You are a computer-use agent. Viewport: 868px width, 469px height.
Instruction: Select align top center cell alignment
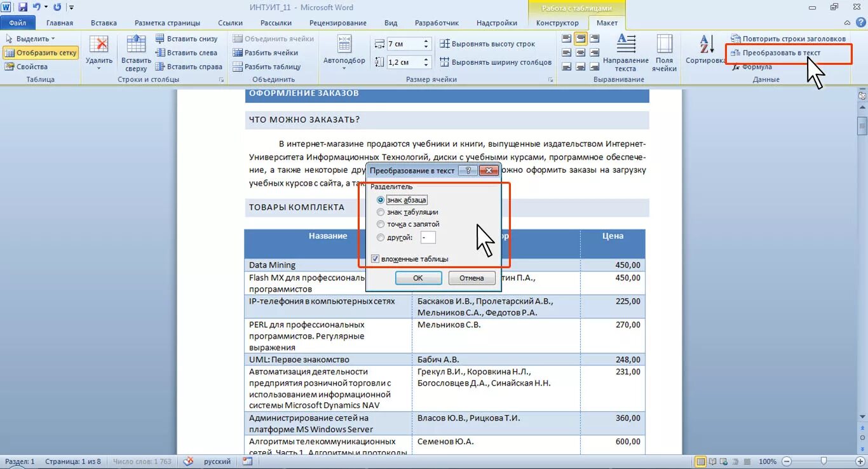click(x=580, y=39)
